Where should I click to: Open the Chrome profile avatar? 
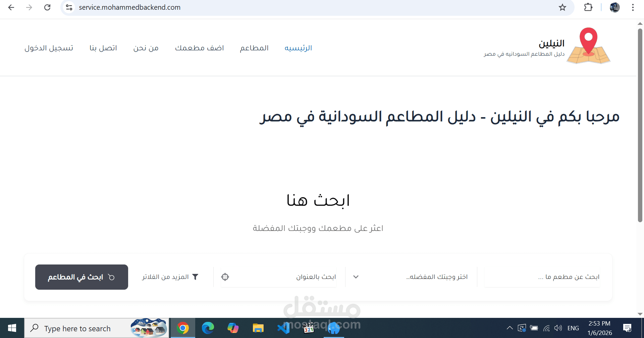click(614, 7)
